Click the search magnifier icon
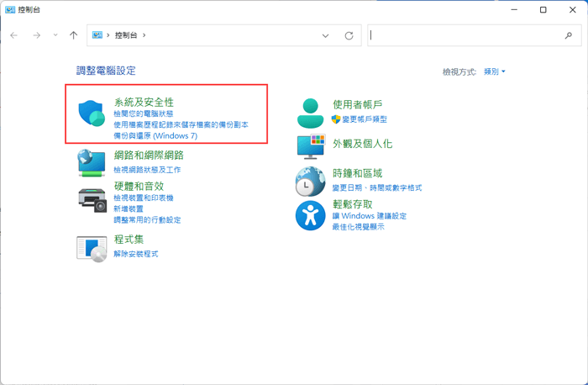Screen dimensions: 588x385 569,35
